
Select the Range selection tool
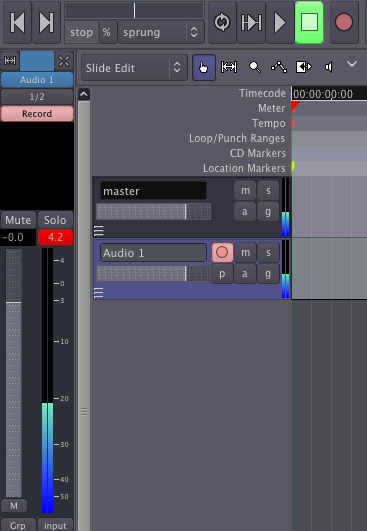tap(229, 67)
